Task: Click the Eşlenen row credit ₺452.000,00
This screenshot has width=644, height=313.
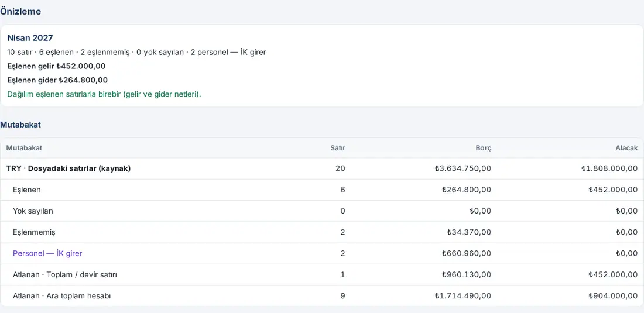Action: click(x=613, y=190)
